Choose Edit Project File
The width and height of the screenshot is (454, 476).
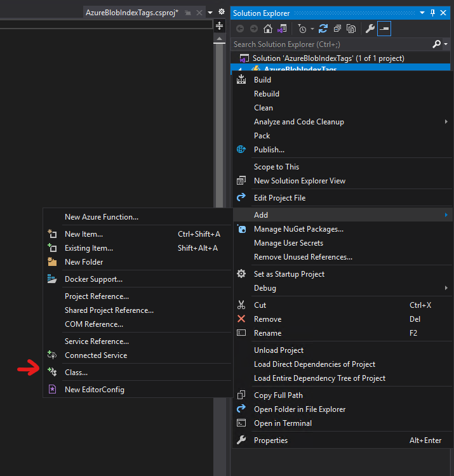coord(342,198)
